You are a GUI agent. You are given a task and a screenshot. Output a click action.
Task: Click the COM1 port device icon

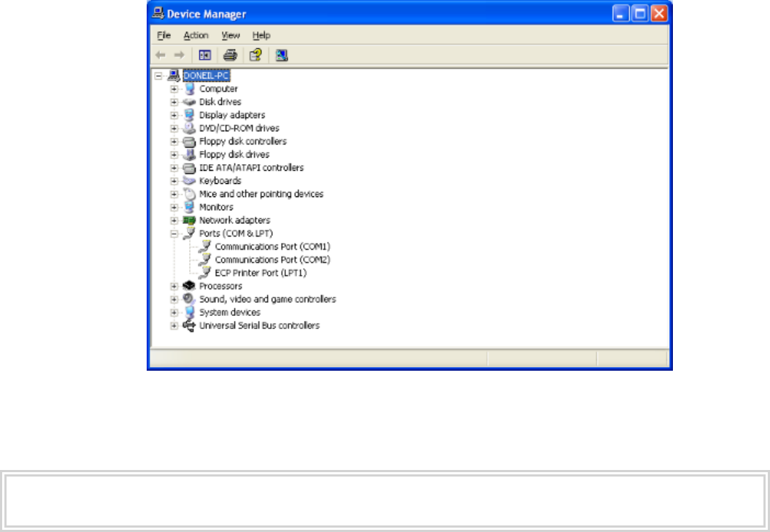click(205, 247)
